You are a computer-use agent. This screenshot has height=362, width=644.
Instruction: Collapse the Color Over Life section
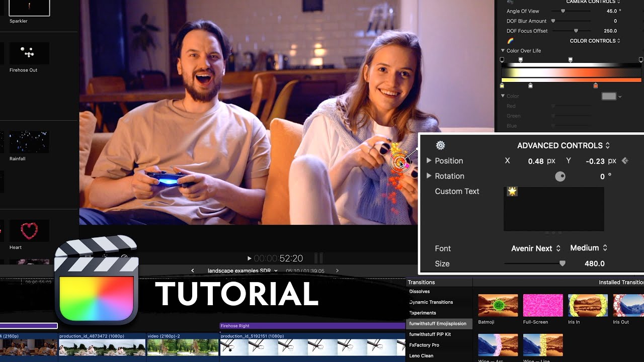[503, 51]
